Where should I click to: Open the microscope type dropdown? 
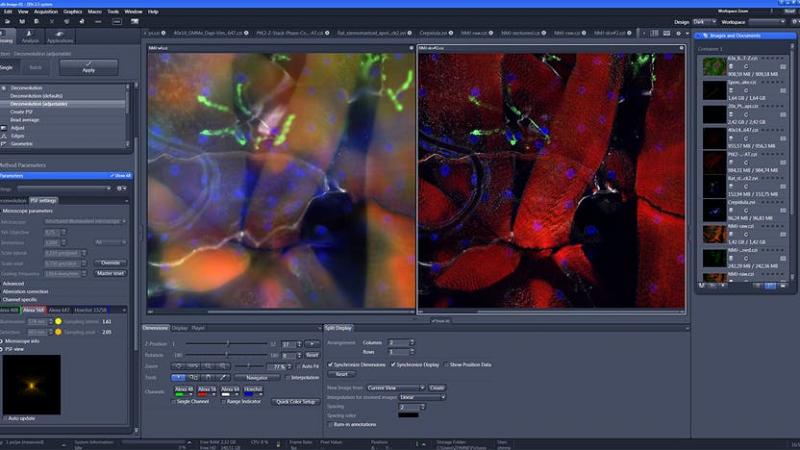(x=85, y=221)
